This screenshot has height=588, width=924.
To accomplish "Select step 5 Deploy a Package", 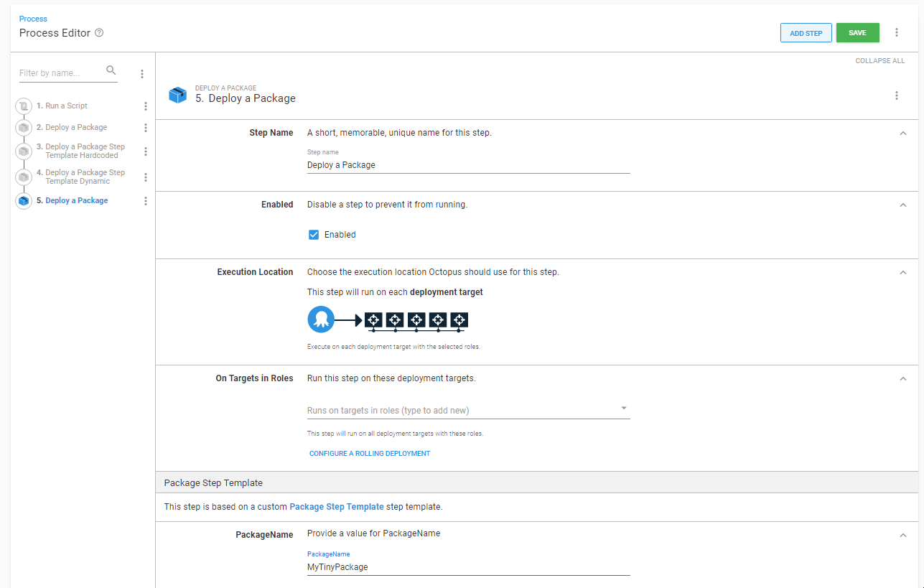I will [73, 201].
